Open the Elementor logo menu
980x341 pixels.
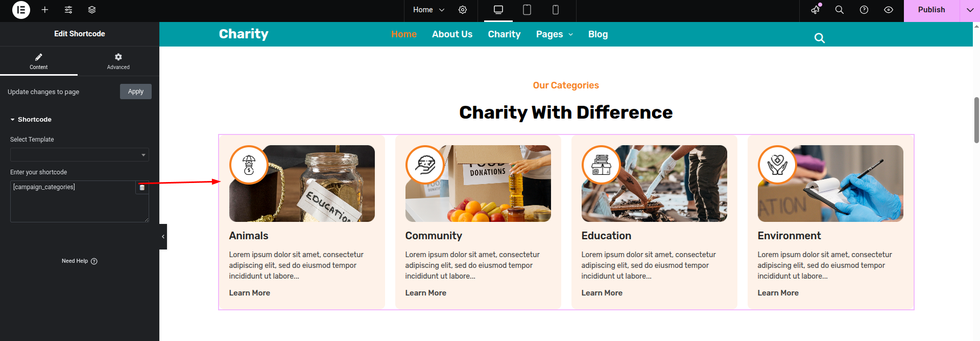click(21, 10)
